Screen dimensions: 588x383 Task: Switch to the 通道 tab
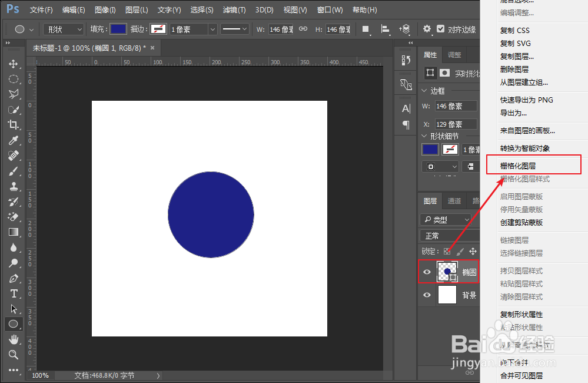pyautogui.click(x=454, y=201)
